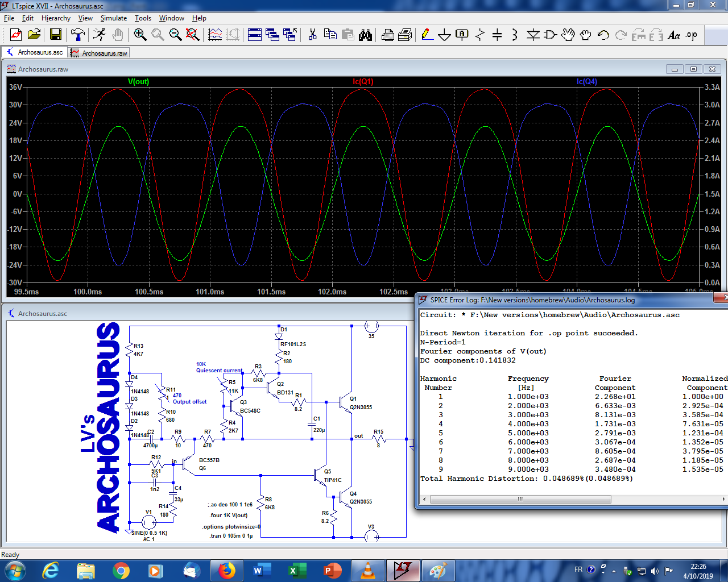The height and width of the screenshot is (582, 728).
Task: Create a new schematic from toolbar
Action: point(15,35)
